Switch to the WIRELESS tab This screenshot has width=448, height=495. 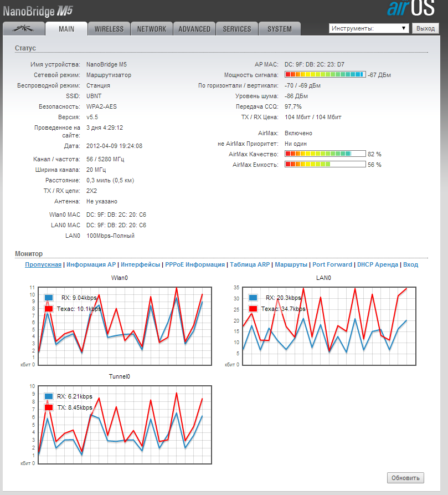point(109,29)
